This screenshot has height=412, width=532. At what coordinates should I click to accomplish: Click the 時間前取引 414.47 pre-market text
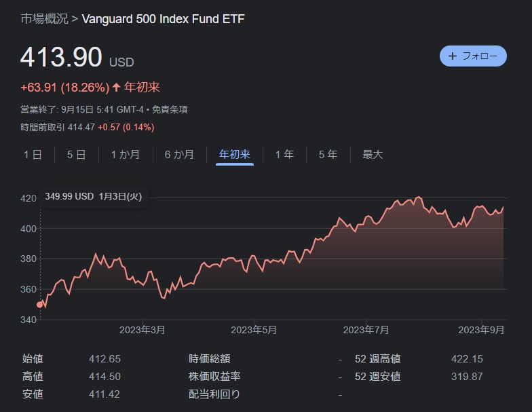pos(58,128)
